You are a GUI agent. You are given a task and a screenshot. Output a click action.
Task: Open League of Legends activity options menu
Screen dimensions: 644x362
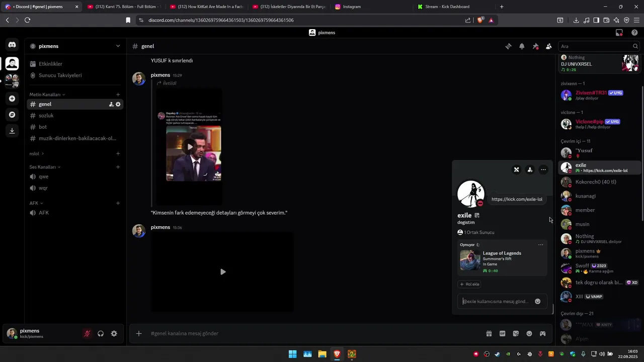click(x=541, y=245)
